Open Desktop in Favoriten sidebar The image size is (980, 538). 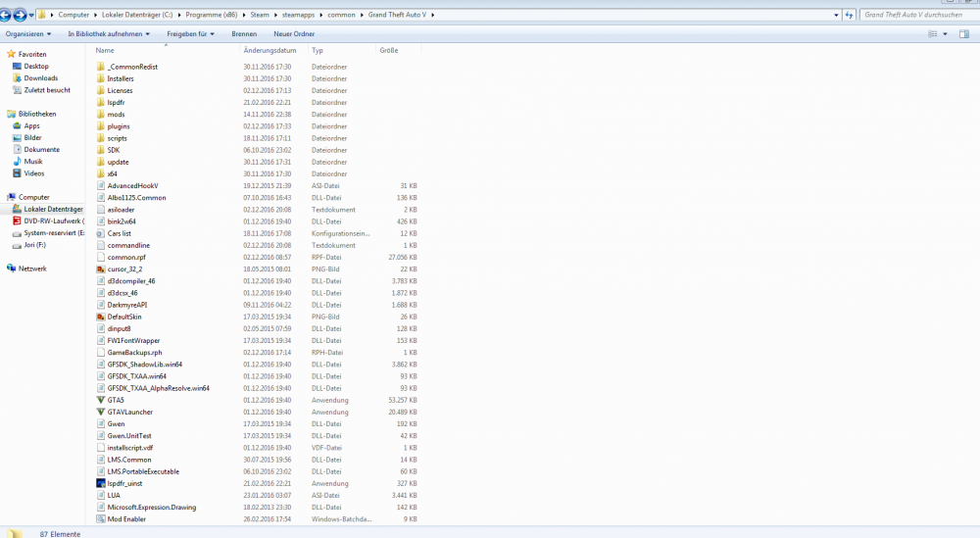(x=36, y=67)
